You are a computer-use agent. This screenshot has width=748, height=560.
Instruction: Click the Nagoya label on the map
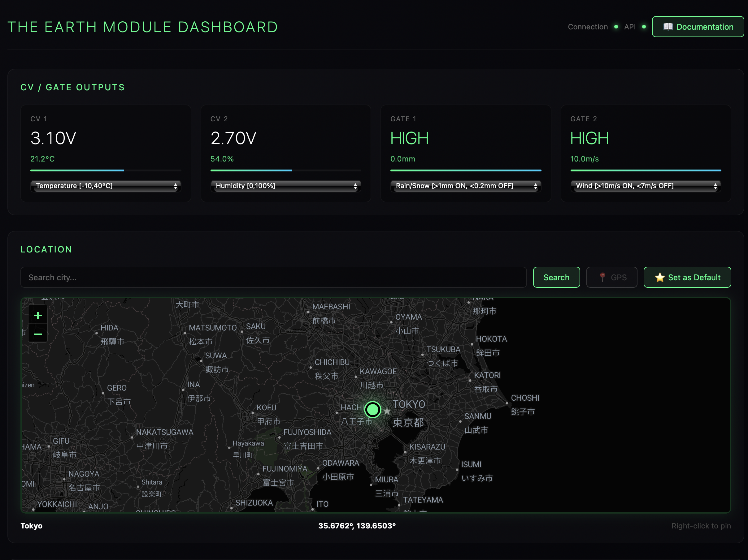(84, 474)
